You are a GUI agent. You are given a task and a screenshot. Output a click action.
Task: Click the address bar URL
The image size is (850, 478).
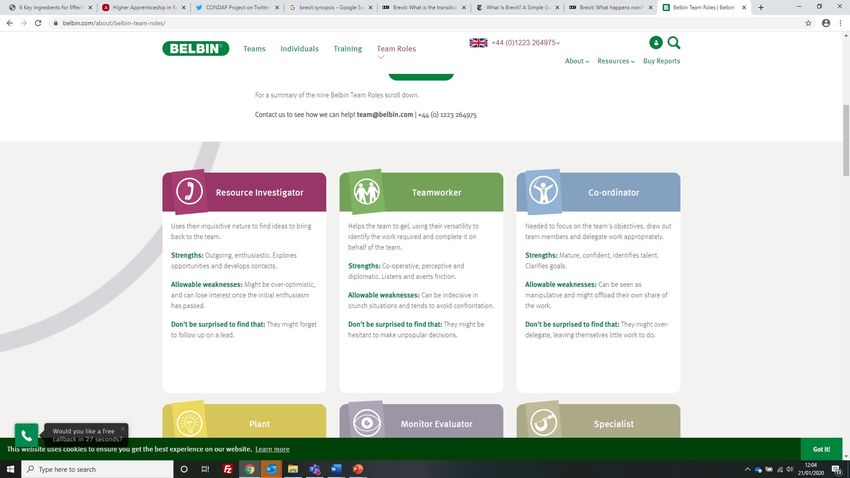(114, 23)
